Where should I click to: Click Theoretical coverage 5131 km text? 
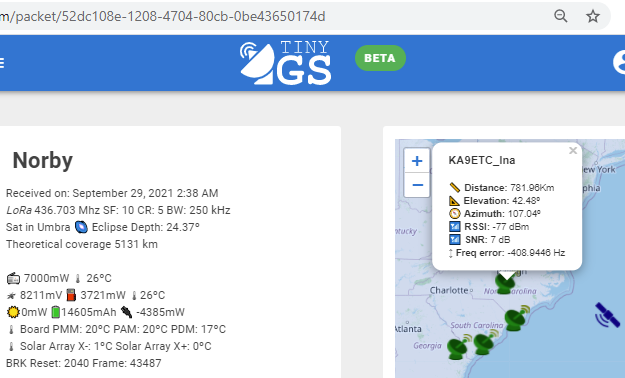coord(82,244)
